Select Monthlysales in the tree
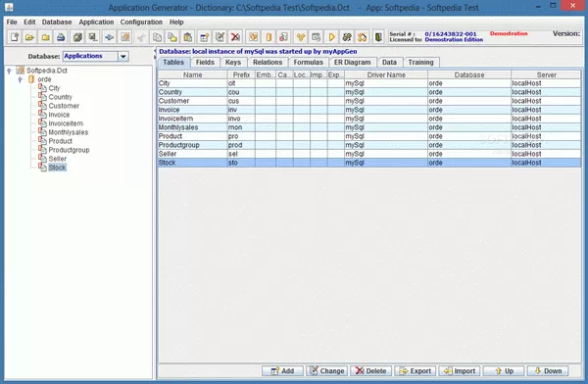The image size is (588, 384). [x=69, y=132]
